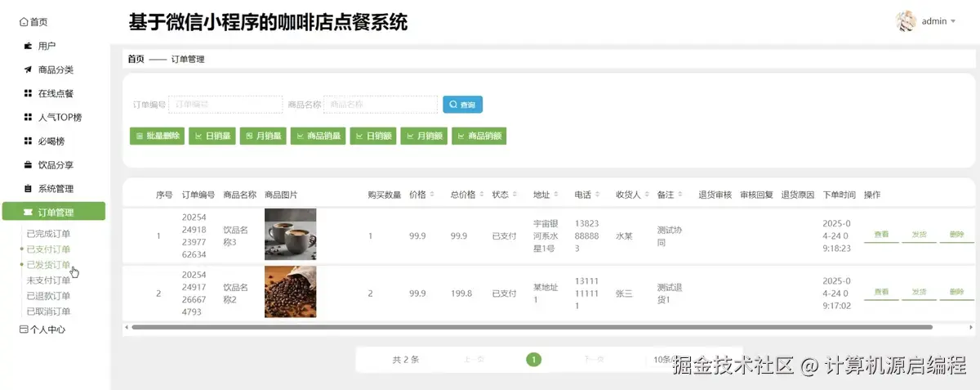Image resolution: width=980 pixels, height=390 pixels.
Task: Click 删除 for order 饮品名称3
Action: tap(957, 235)
